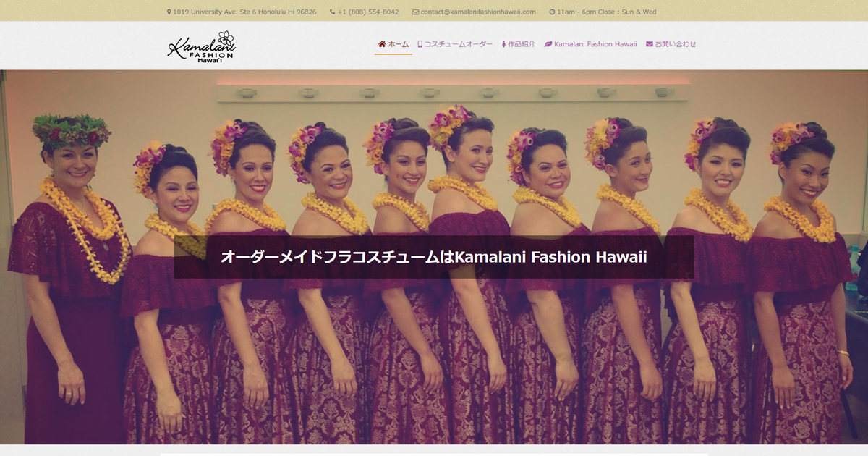Click the map marker icon in top bar

(169, 12)
